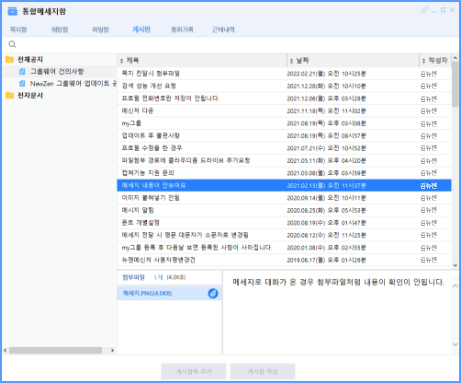Click the message body scroll-up arrow
The image size is (461, 383).
[455, 286]
